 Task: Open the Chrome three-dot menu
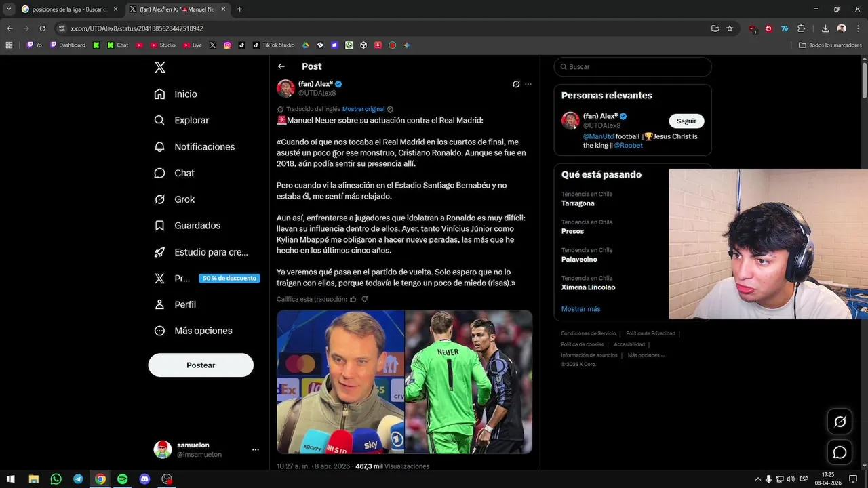(x=858, y=28)
